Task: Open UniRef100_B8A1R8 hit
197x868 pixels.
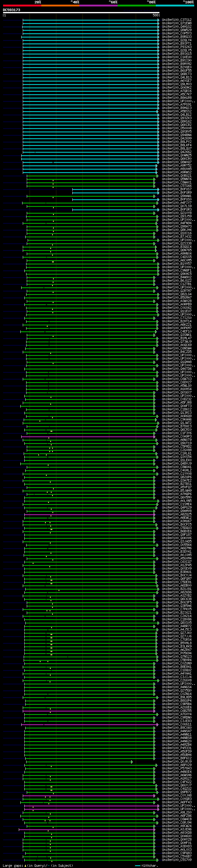Action: point(177,98)
